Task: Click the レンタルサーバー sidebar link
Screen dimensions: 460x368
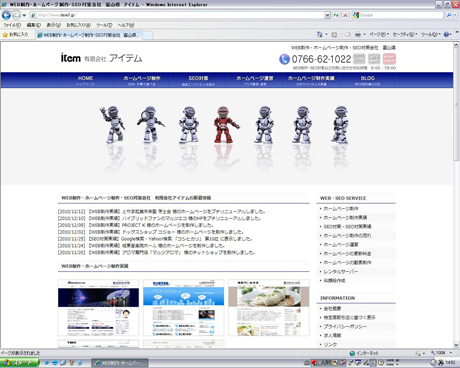Action: [x=341, y=272]
